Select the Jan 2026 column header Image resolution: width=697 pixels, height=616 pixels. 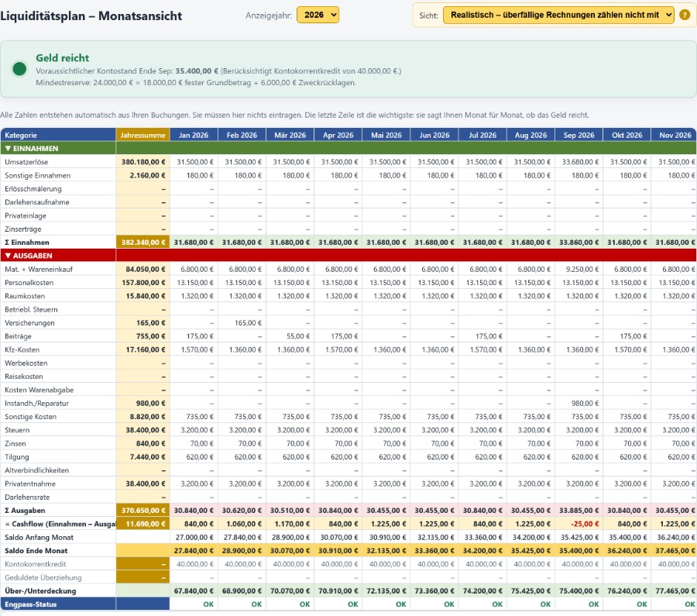pyautogui.click(x=194, y=135)
